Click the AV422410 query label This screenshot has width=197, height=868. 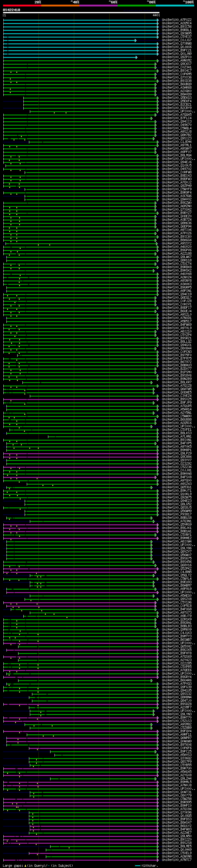click(11, 10)
